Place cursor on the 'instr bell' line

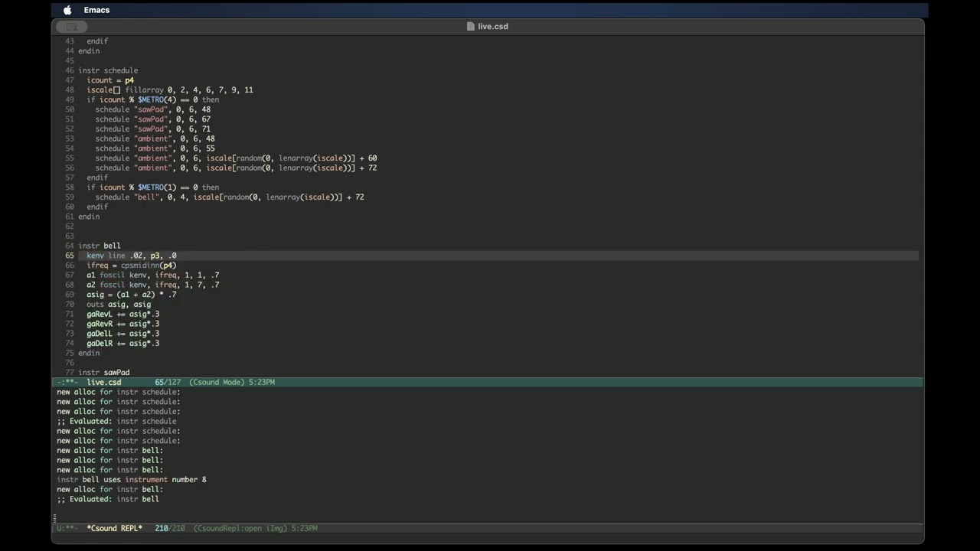pyautogui.click(x=100, y=246)
